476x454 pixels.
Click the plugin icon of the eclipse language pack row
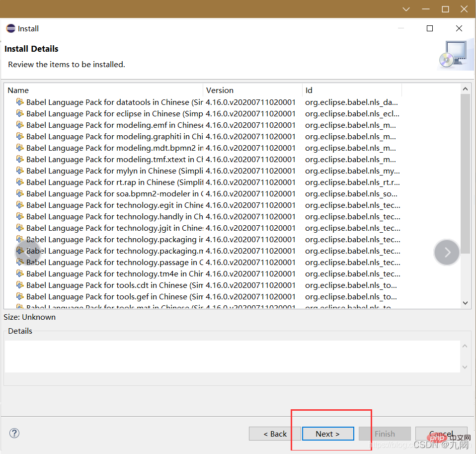pos(20,113)
